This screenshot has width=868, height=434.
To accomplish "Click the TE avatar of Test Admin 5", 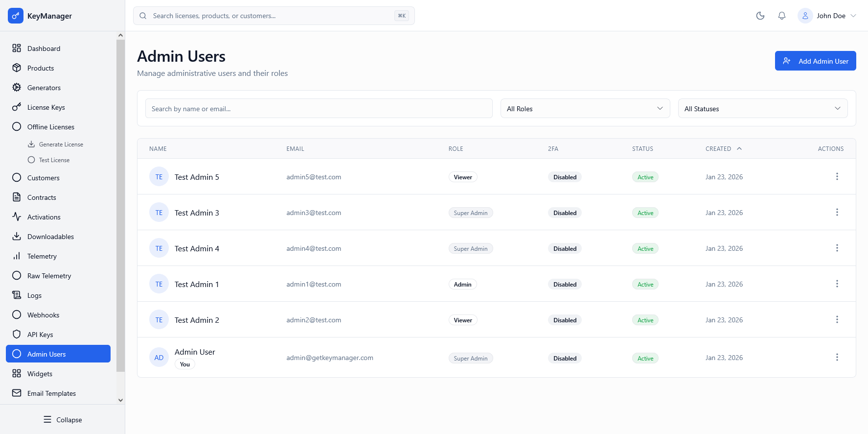I will point(159,177).
